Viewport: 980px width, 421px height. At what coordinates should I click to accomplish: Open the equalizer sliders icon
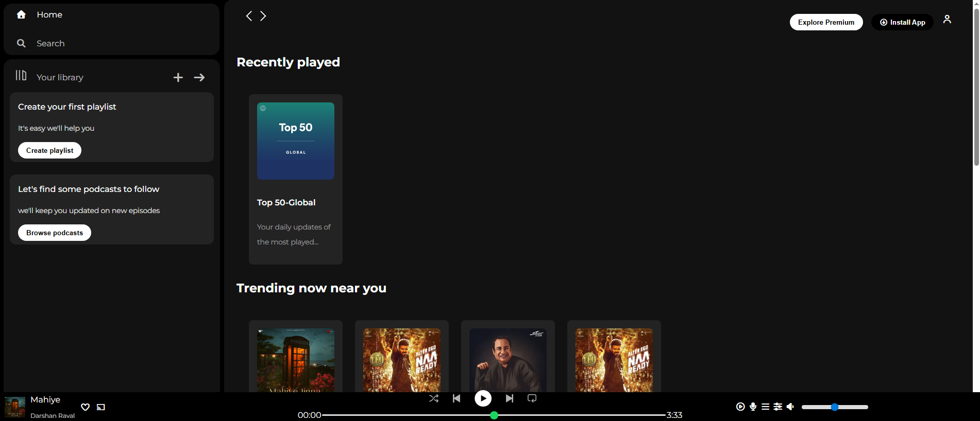click(778, 407)
